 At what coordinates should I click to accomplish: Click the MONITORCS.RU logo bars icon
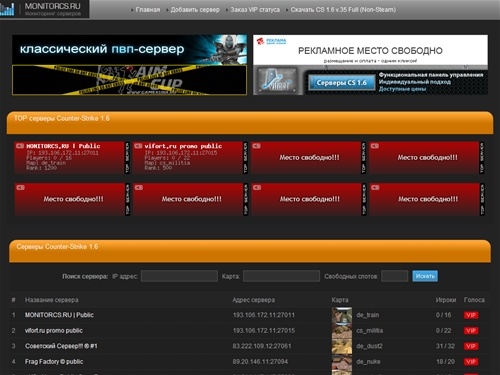[x=7, y=9]
